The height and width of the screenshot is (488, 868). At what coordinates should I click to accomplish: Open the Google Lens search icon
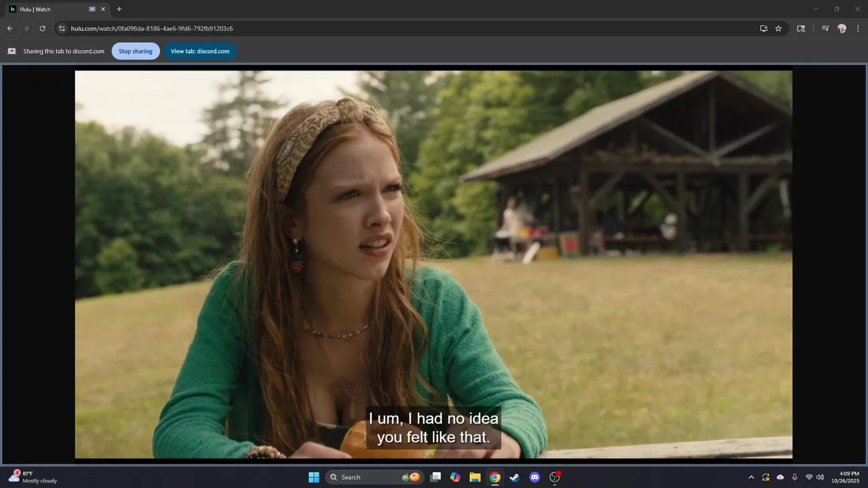pyautogui.click(x=801, y=28)
